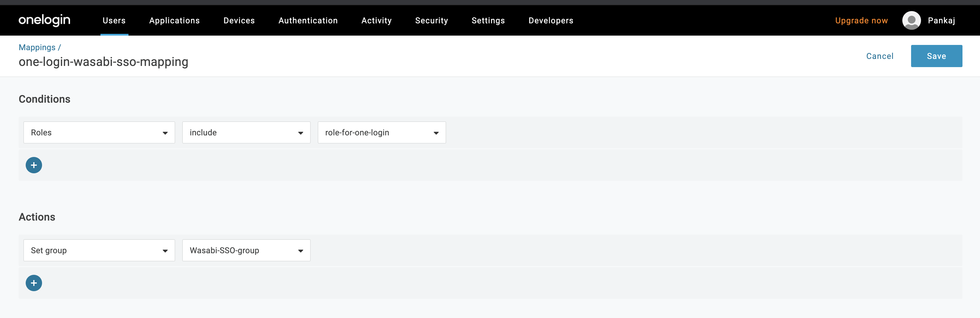Click the Authentication menu tab
Image resolution: width=980 pixels, height=318 pixels.
[309, 21]
